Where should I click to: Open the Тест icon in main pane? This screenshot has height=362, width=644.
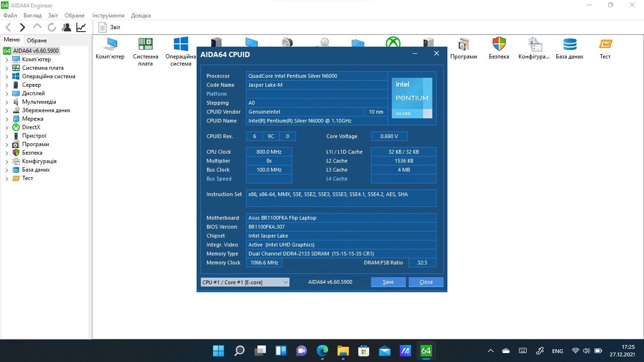pyautogui.click(x=605, y=49)
